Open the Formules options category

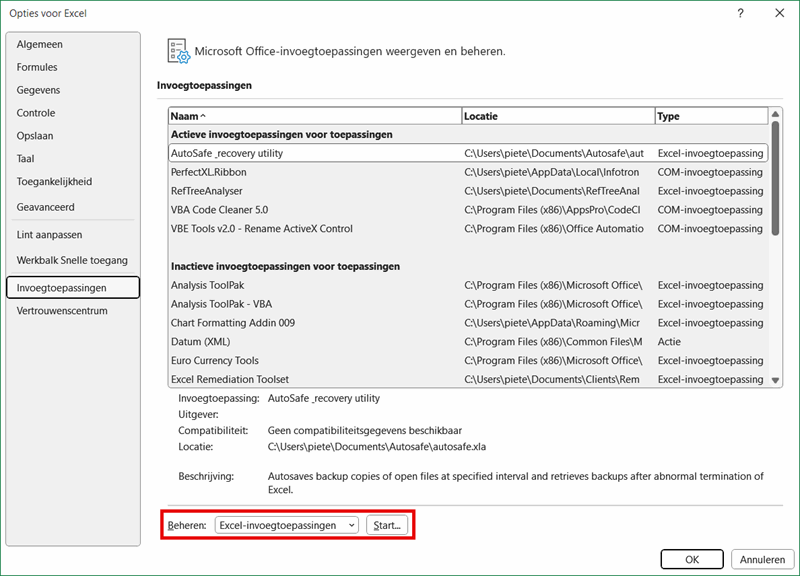tap(73, 67)
